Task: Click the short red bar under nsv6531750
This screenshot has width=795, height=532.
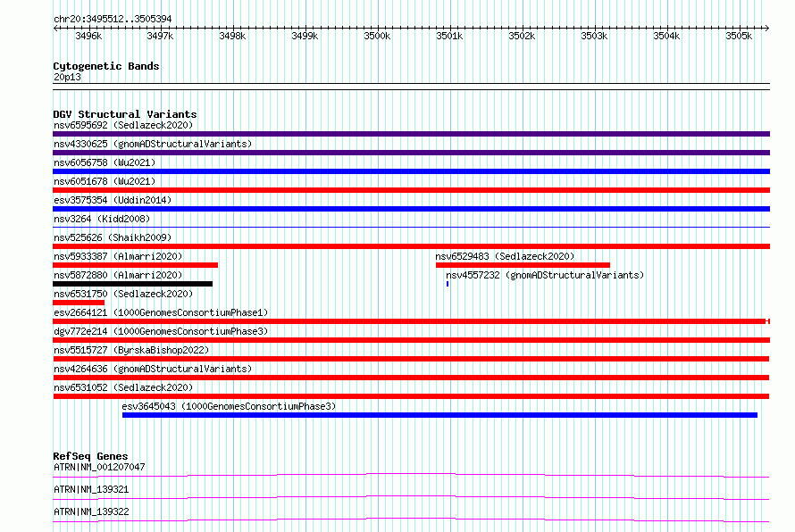Action: (x=79, y=303)
